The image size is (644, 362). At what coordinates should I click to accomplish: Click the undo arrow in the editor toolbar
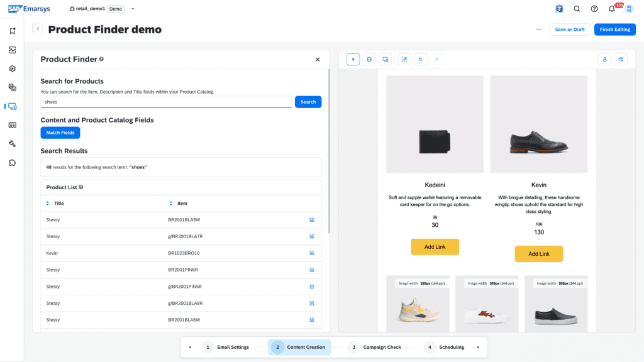coord(421,59)
